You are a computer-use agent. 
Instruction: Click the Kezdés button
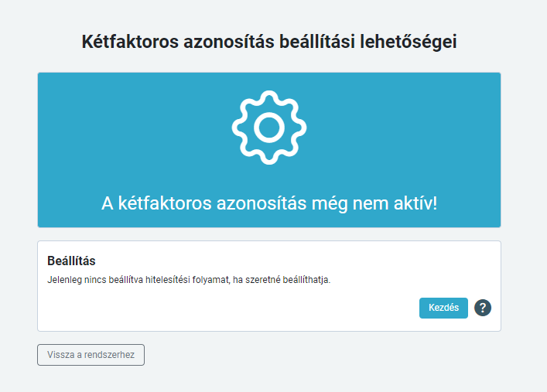coord(443,308)
